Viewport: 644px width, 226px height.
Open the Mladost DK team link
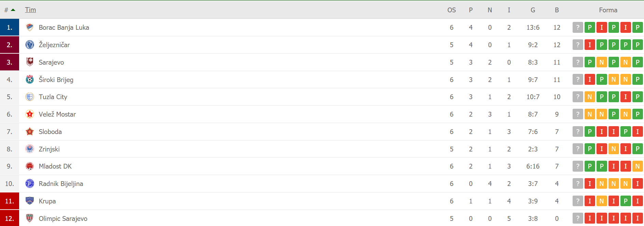click(x=55, y=166)
